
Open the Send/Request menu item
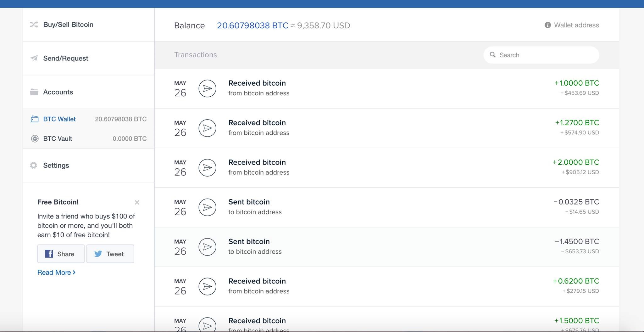click(65, 58)
